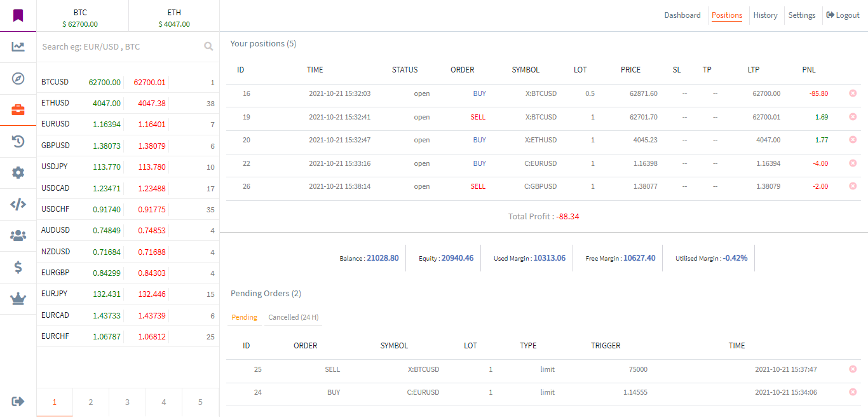This screenshot has height=417, width=868.
Task: Select USDJPY in the watchlist
Action: [128, 167]
